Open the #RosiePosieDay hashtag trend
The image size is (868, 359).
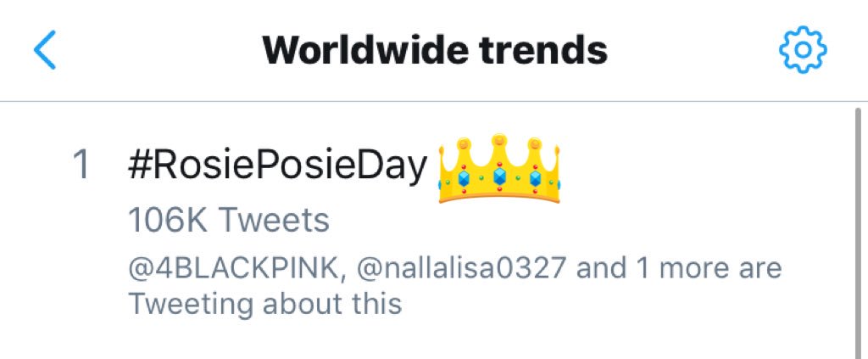click(277, 166)
